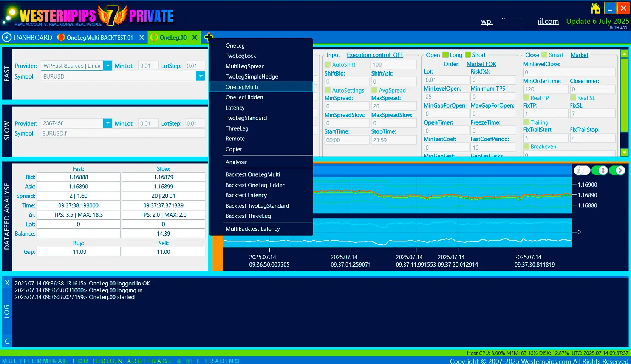Click the C icon in the log panel

coord(7,341)
